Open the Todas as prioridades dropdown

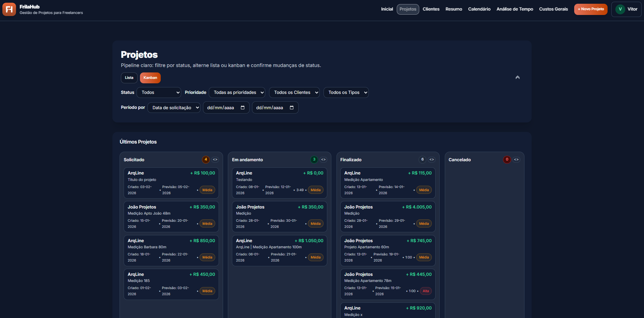(237, 92)
